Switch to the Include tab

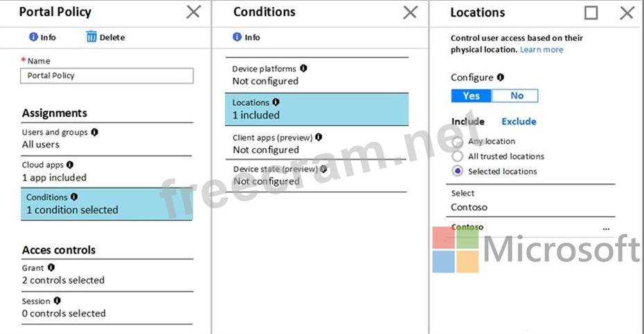tap(467, 121)
